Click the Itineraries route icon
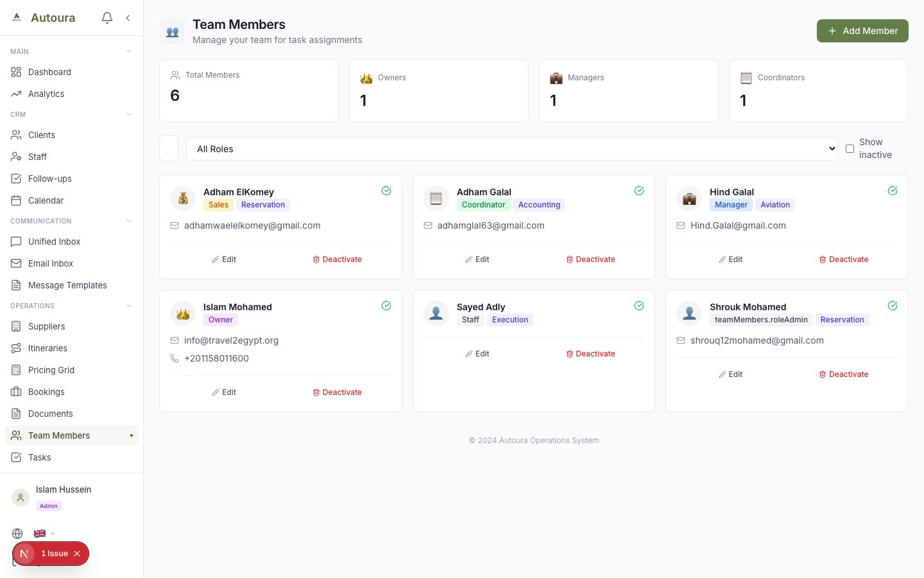The width and height of the screenshot is (924, 578). coord(16,348)
